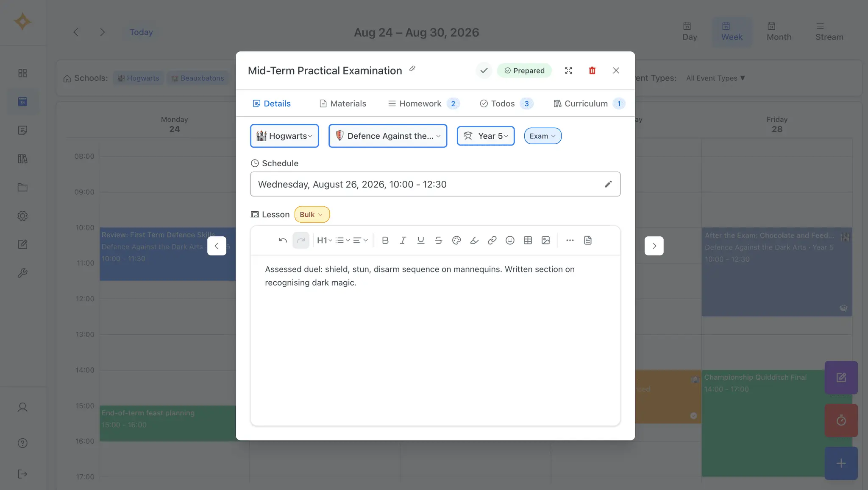This screenshot has height=490, width=868.
Task: Open the highlighter color tool
Action: (x=474, y=241)
